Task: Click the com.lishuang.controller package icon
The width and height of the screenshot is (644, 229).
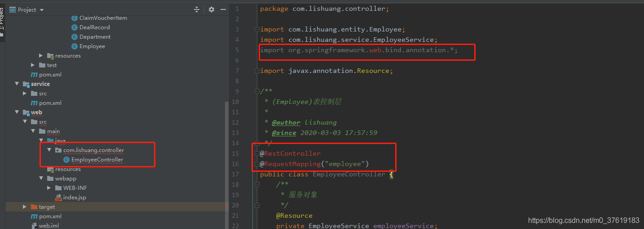Action: point(58,150)
